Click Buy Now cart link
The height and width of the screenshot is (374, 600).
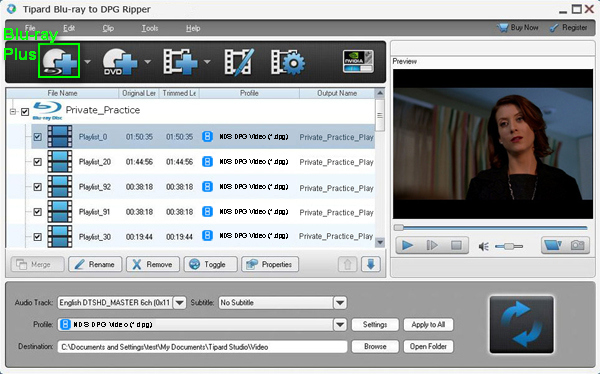tap(517, 28)
